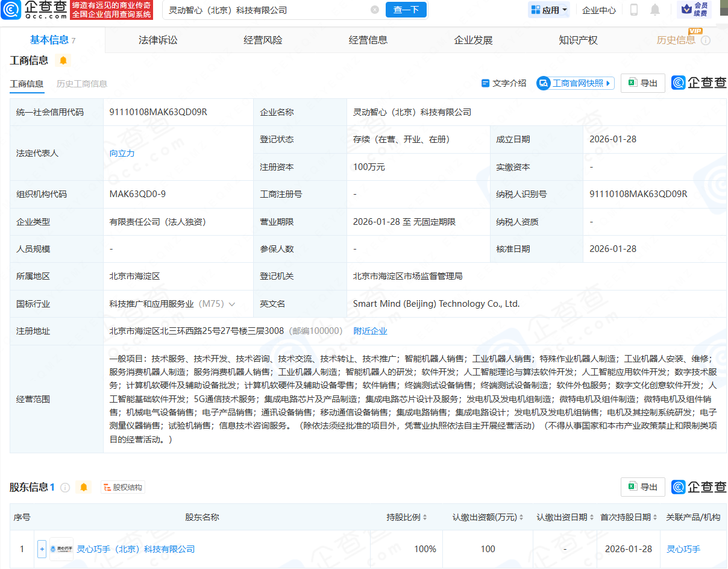Open notifications via the bell icon top right
Viewport: 728px width, 569px height.
(656, 10)
